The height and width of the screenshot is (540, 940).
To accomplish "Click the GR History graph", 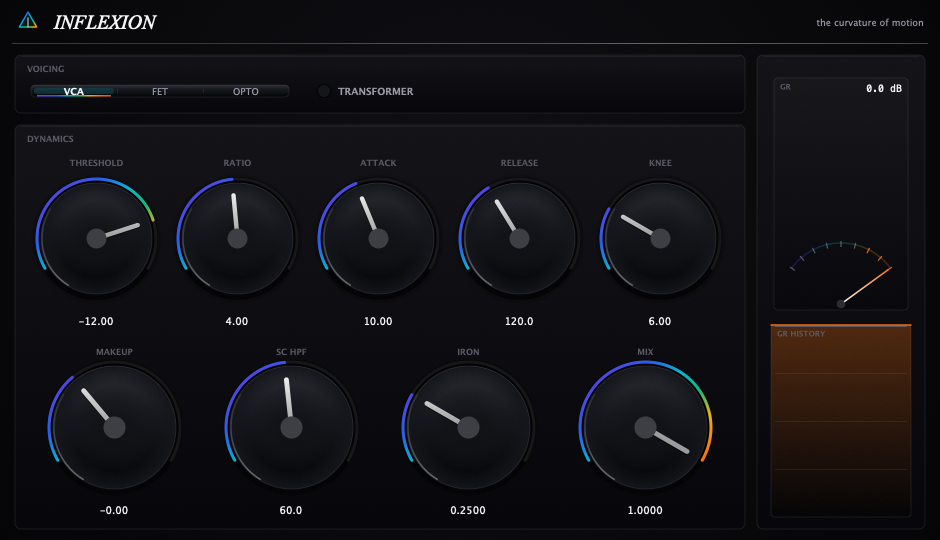I will pos(840,421).
